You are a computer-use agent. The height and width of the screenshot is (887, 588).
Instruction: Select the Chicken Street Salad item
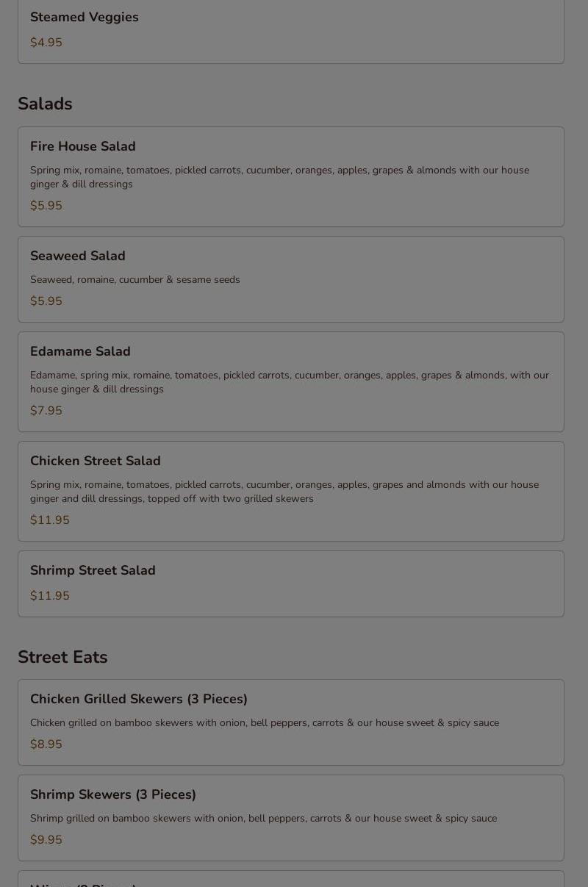pos(96,461)
